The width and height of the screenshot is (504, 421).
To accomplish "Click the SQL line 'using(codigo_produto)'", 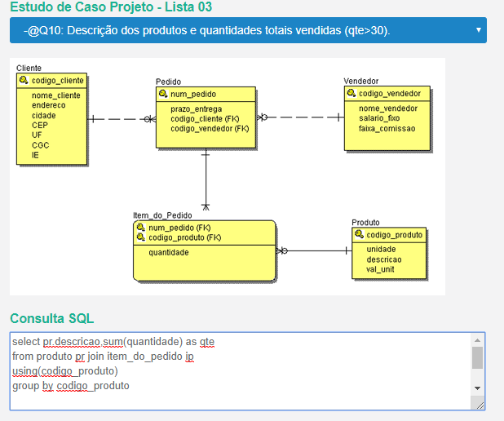I will [65, 371].
